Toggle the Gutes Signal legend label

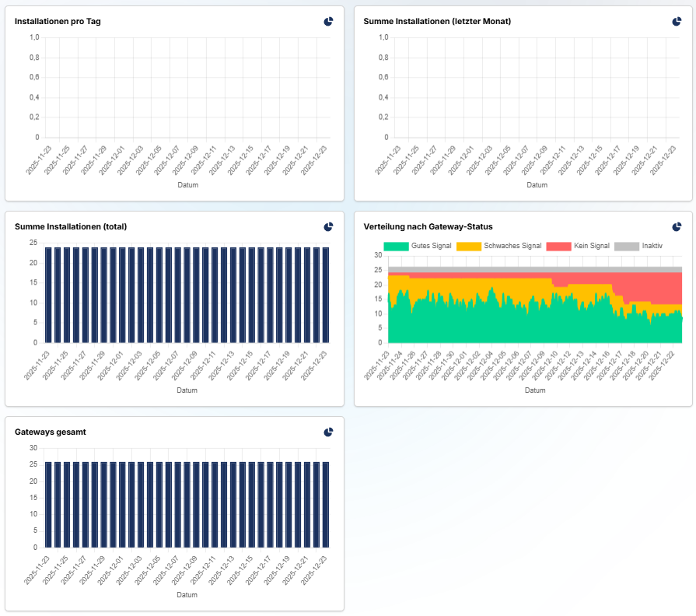tap(432, 246)
